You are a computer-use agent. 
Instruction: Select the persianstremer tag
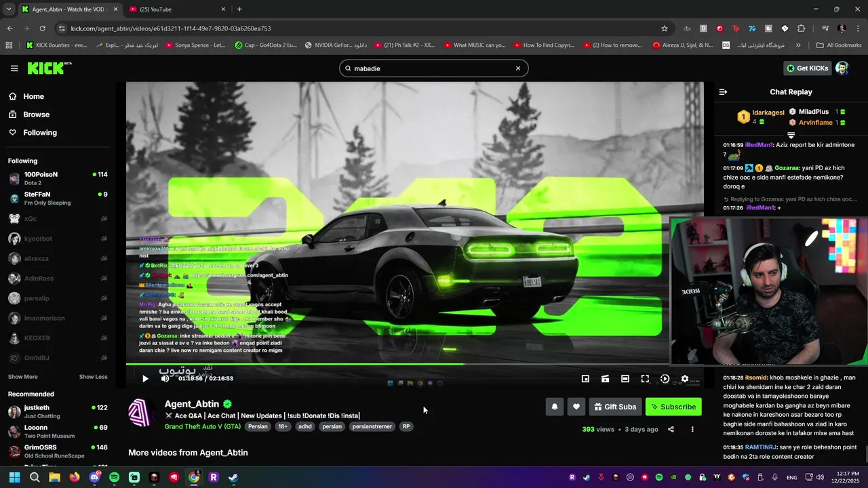coord(372,426)
